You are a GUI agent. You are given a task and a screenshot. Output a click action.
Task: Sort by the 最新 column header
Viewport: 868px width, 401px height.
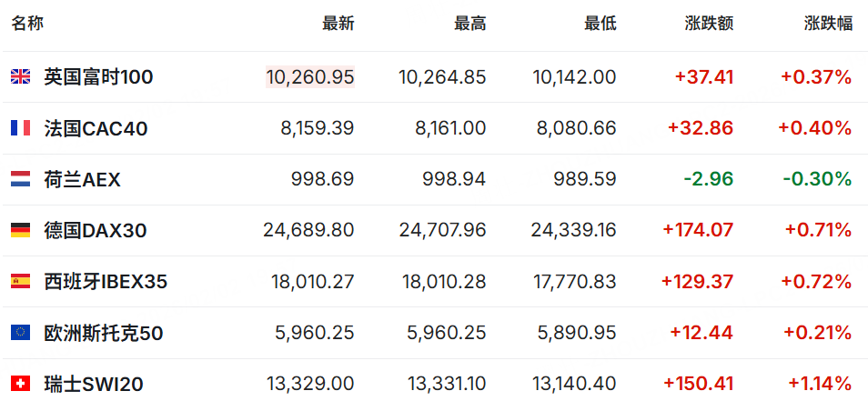click(338, 24)
